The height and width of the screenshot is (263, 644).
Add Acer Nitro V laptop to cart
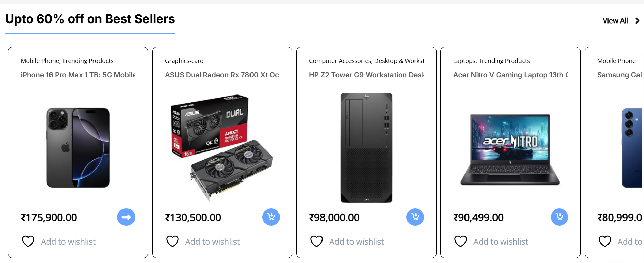point(559,217)
